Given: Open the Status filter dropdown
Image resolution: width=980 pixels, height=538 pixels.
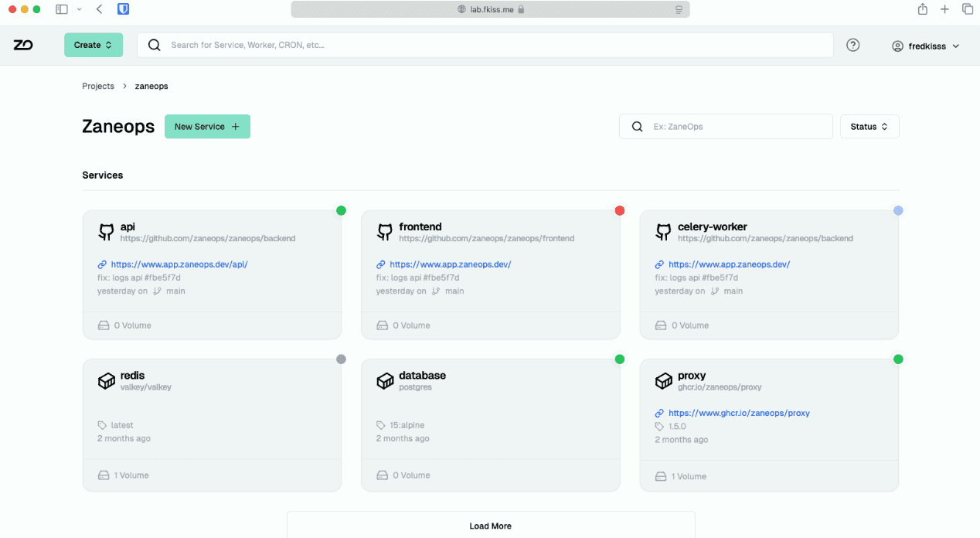Looking at the screenshot, I should pyautogui.click(x=869, y=127).
